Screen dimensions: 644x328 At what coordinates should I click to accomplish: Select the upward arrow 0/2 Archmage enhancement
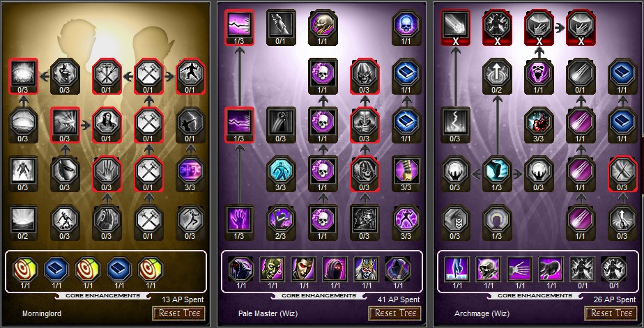497,73
